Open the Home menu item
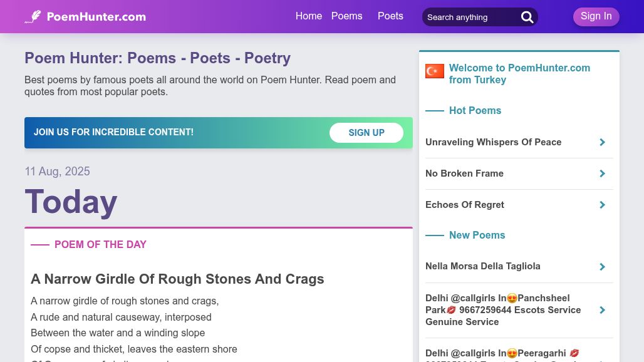Viewport: 644px width, 362px height. tap(308, 16)
